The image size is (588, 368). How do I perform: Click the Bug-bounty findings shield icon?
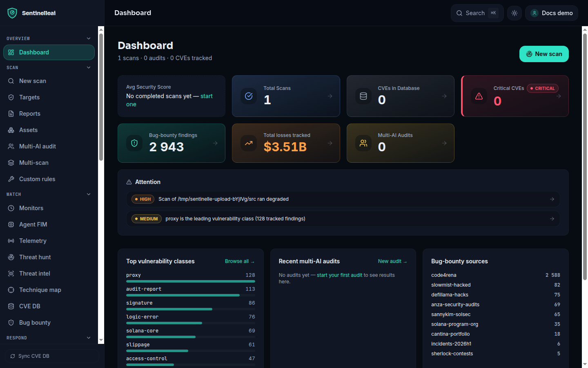tap(134, 143)
